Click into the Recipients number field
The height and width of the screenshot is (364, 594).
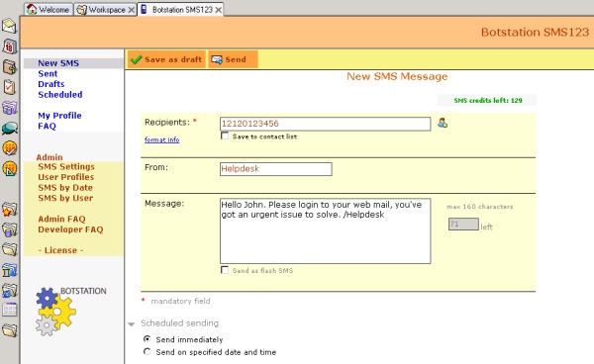(x=325, y=124)
